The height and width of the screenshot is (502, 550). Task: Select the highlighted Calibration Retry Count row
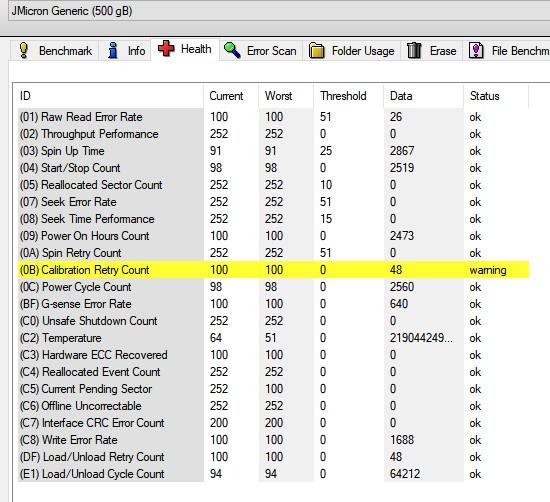[x=274, y=270]
